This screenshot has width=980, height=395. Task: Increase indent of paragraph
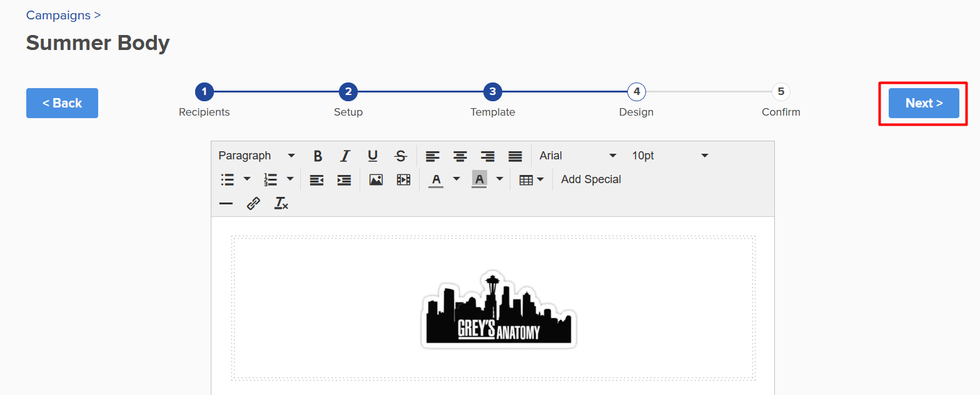(x=344, y=179)
